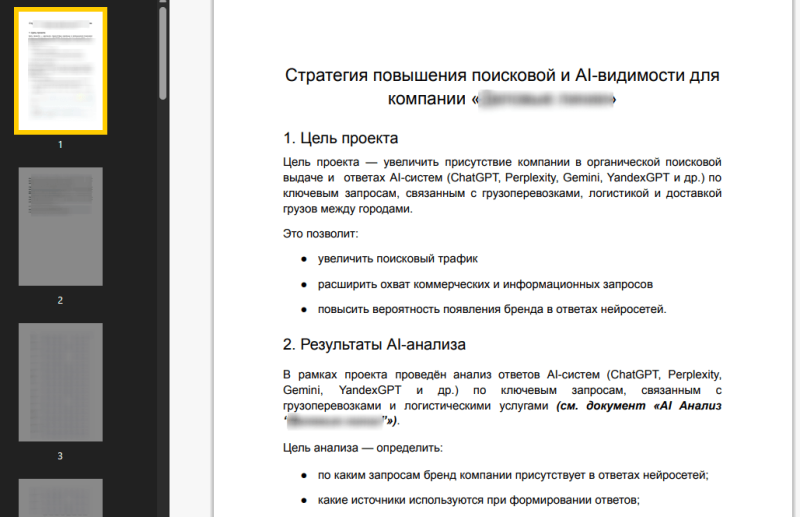Screen dimensions: 800x517
Task: Click bullet 'увеличить поисковый трафик'
Action: 398,259
